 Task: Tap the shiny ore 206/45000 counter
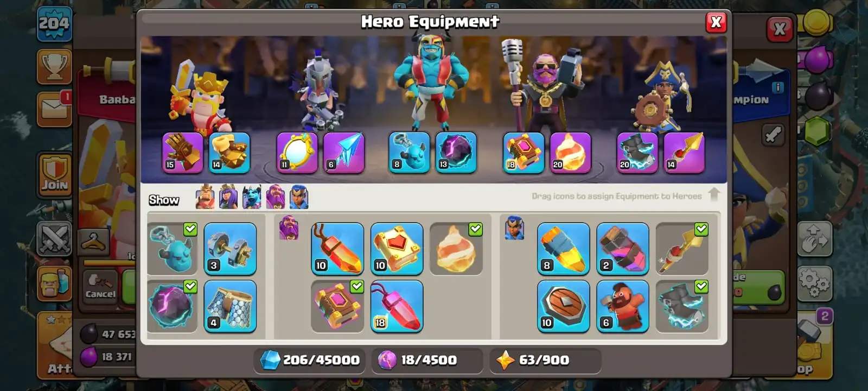[310, 360]
